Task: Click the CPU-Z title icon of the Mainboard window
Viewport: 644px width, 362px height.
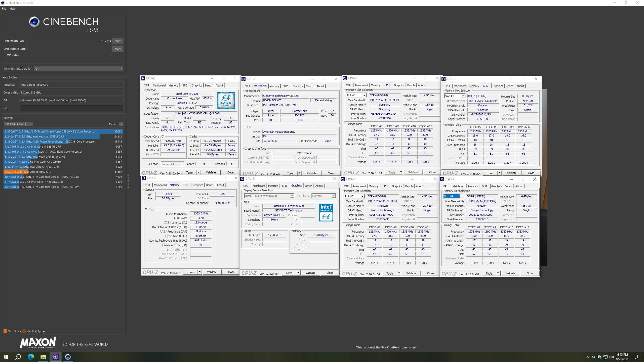Action: click(x=243, y=79)
